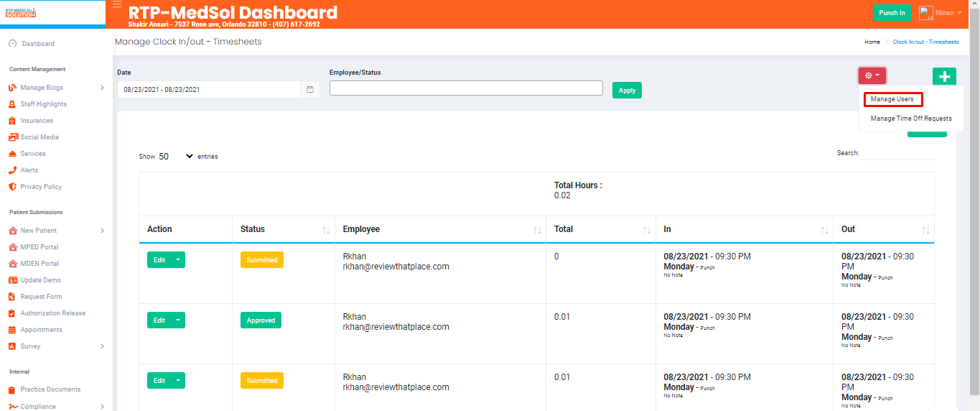Click the Apply filter button
This screenshot has width=980, height=411.
coord(627,91)
